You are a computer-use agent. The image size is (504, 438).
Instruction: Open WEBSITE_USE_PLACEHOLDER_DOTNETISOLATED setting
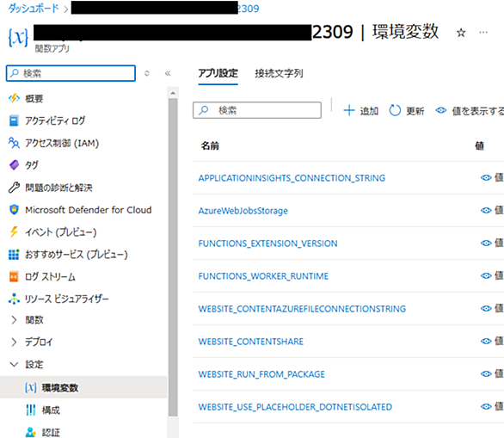click(295, 407)
